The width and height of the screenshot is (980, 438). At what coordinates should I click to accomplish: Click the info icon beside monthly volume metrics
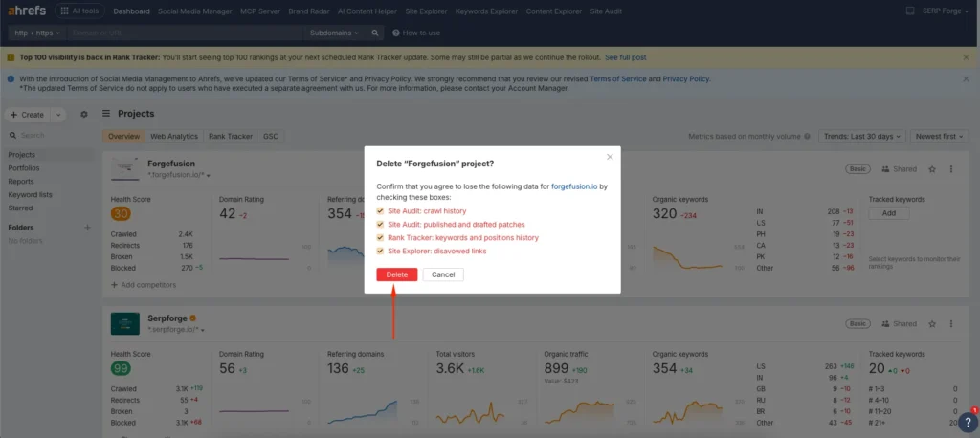coord(807,136)
